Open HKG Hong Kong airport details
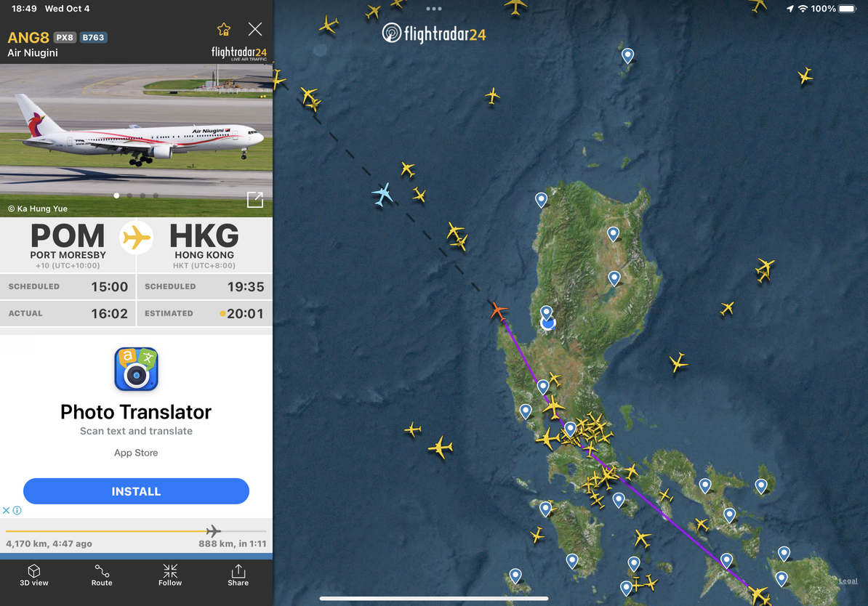Screen dimensions: 868x606 [x=204, y=245]
